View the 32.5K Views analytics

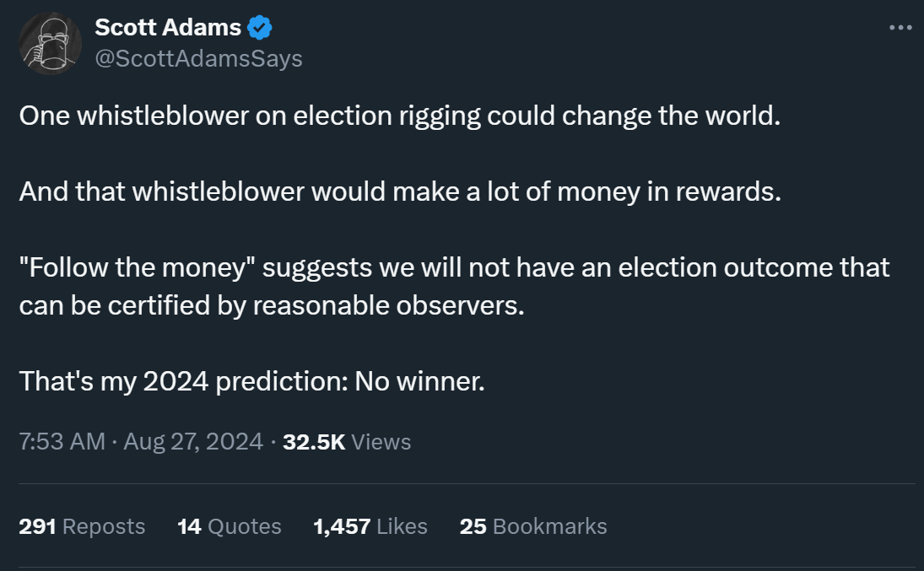pos(347,441)
